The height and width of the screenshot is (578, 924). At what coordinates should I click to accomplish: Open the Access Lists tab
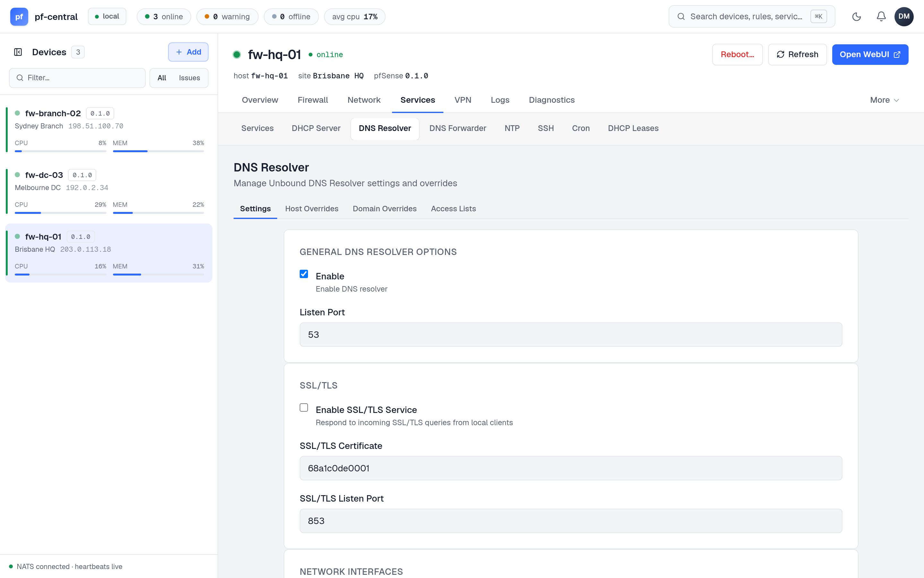pyautogui.click(x=453, y=209)
